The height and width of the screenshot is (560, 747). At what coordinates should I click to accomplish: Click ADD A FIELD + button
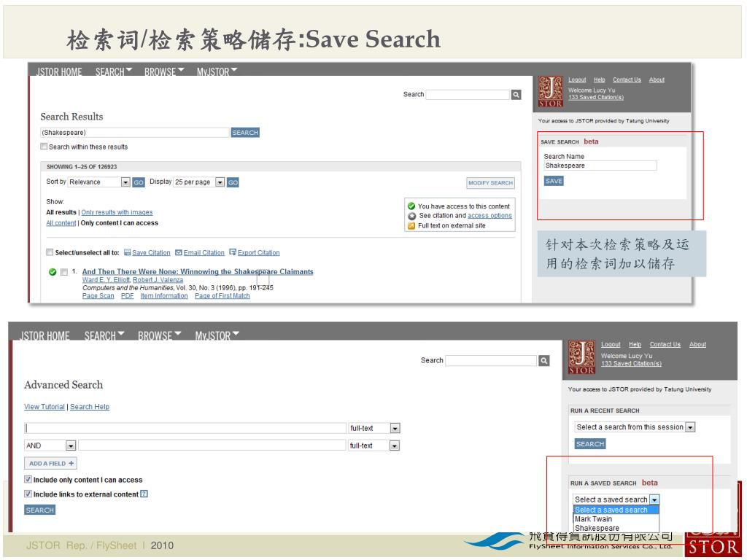tap(50, 463)
